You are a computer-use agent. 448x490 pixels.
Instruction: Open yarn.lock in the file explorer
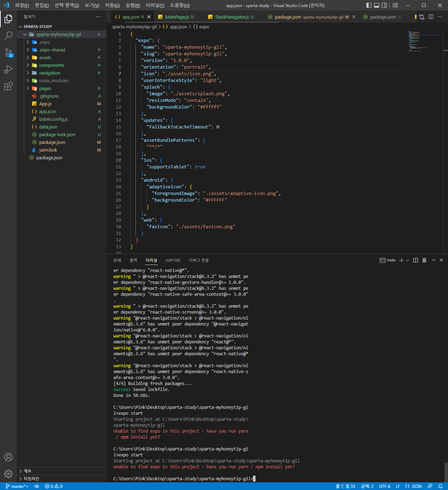tap(62, 150)
